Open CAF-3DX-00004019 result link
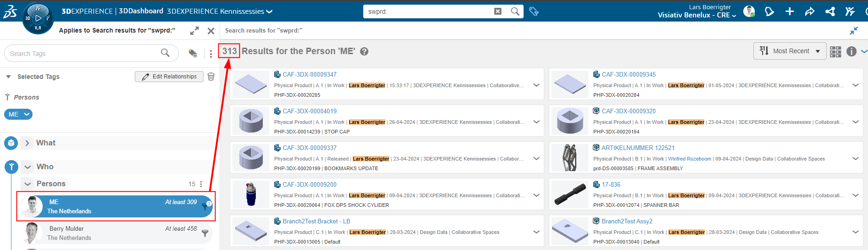 click(310, 111)
